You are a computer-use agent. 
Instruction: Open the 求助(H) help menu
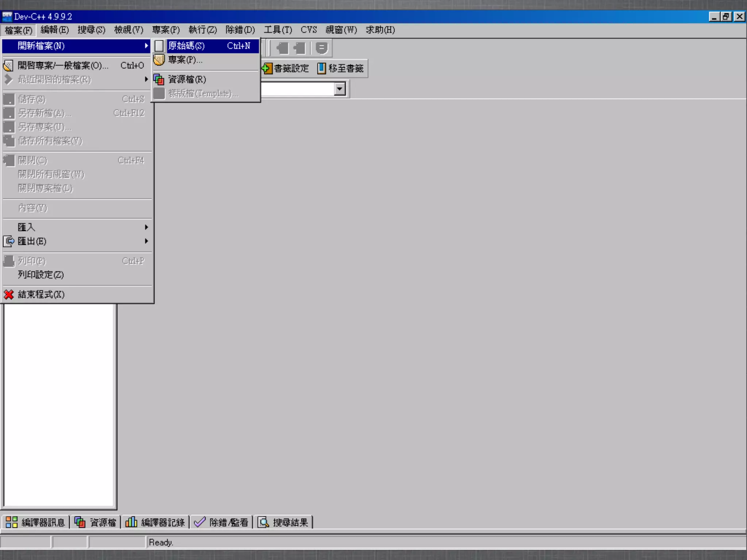click(380, 30)
